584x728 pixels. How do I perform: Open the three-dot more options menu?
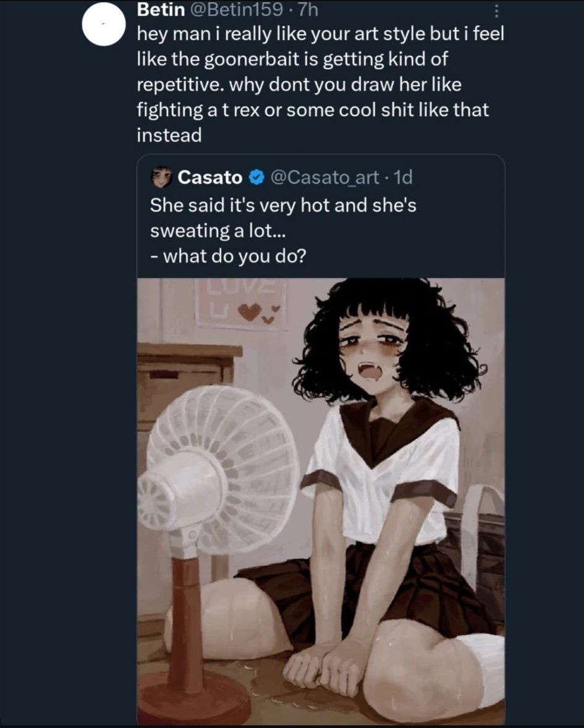click(x=496, y=11)
